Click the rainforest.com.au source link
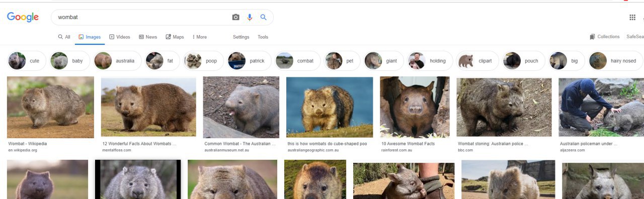This screenshot has width=644, height=199. [397, 150]
